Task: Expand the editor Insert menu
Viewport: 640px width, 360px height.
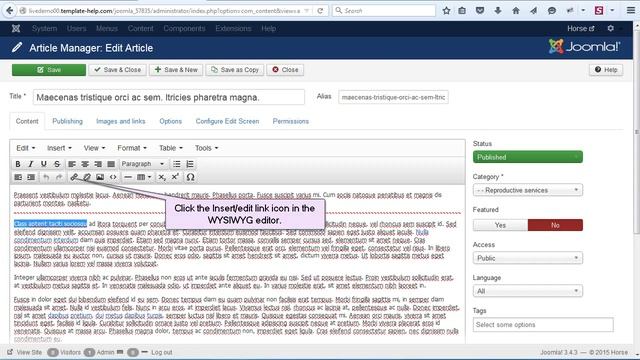Action: (59, 148)
